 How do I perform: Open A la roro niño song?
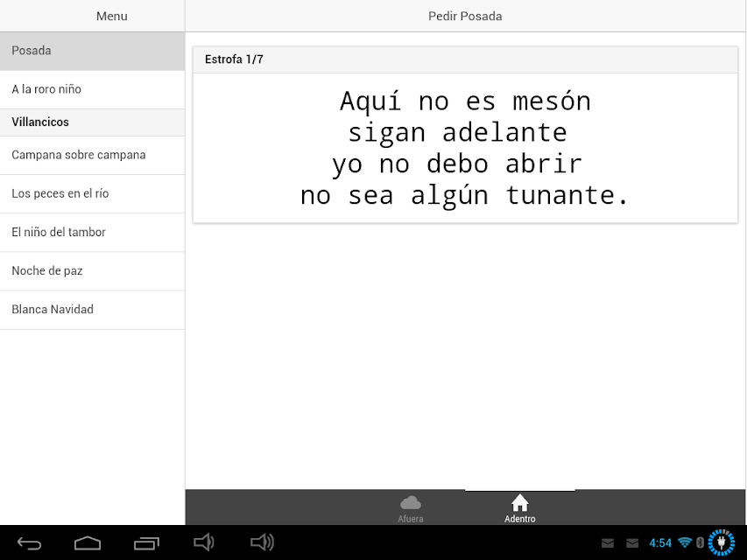(x=93, y=89)
